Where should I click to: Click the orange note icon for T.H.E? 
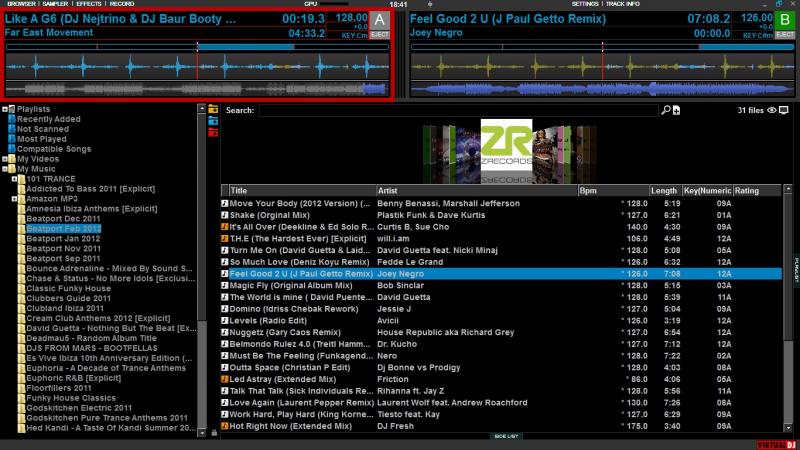pos(224,238)
